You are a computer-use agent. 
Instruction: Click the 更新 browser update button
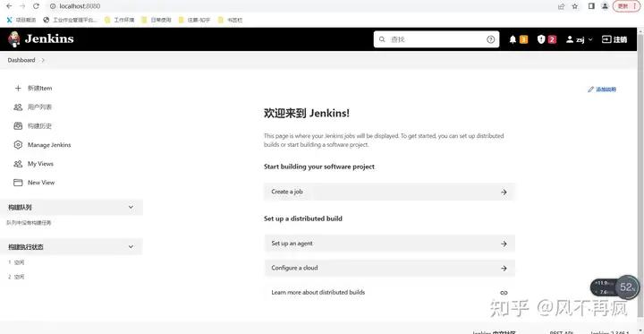(x=627, y=6)
